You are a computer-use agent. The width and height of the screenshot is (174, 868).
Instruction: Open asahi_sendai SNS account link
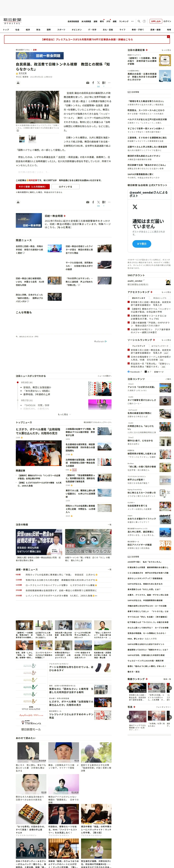coord(135,281)
